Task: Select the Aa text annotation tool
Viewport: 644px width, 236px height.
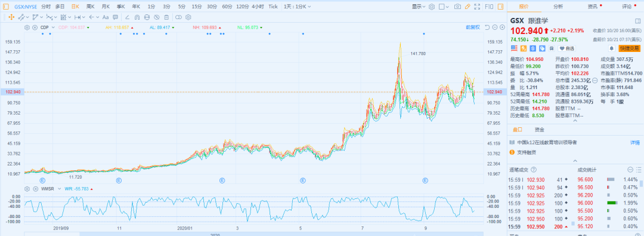Action: pyautogui.click(x=106, y=17)
